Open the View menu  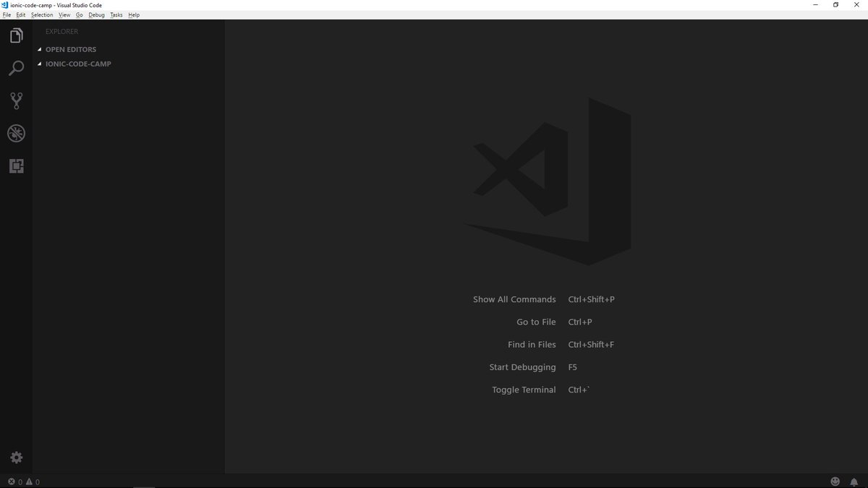tap(64, 14)
